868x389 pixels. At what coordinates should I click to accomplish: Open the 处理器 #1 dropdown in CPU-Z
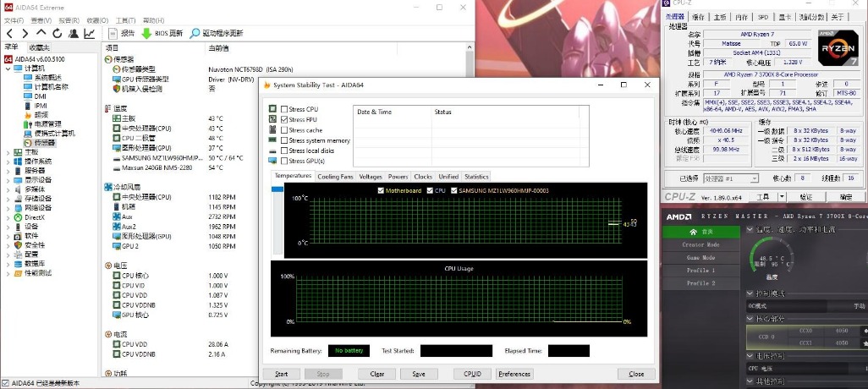[x=731, y=178]
